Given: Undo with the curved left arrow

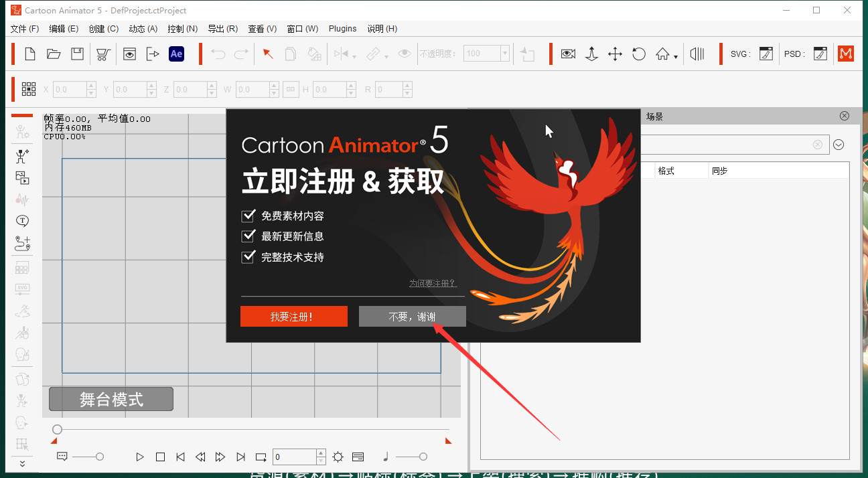Looking at the screenshot, I should click(218, 54).
